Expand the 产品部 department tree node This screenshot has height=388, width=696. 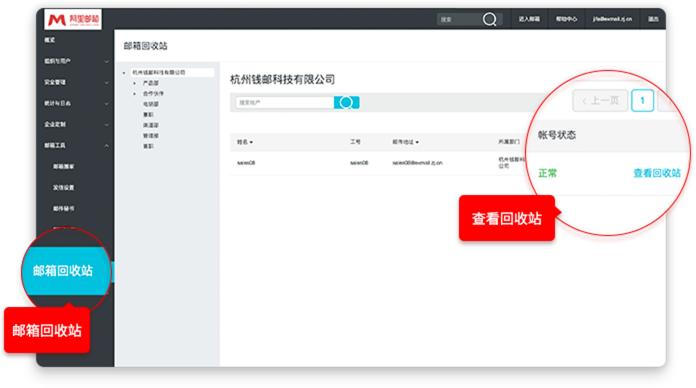134,83
